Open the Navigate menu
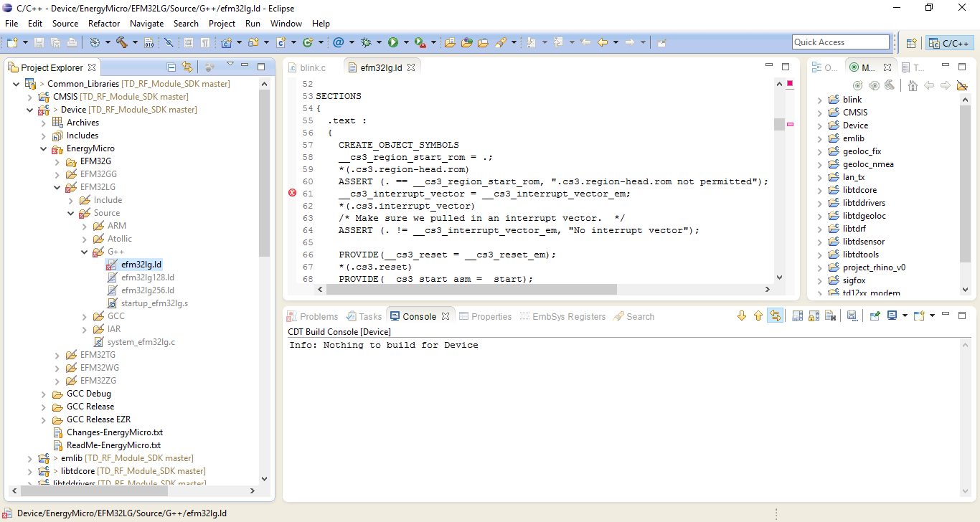This screenshot has width=980, height=522. (x=146, y=24)
